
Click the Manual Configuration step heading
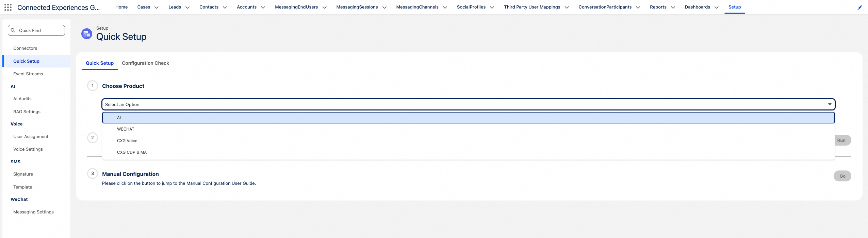click(130, 174)
